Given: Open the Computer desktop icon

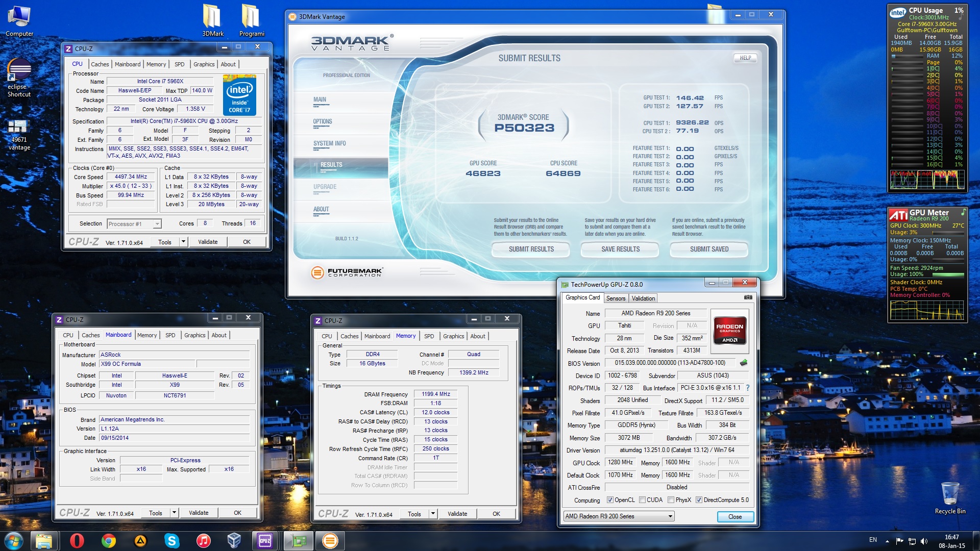Looking at the screenshot, I should 19,20.
